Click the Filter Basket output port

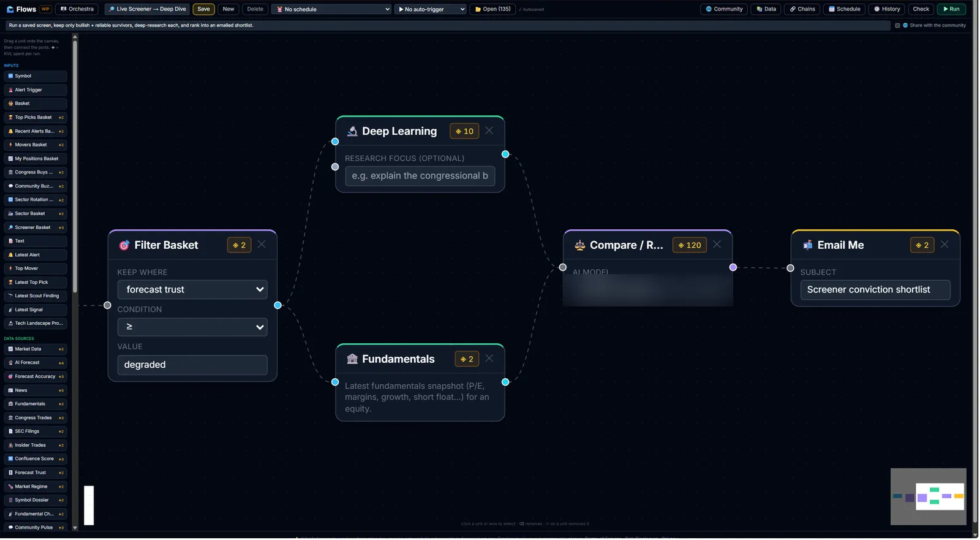point(278,305)
